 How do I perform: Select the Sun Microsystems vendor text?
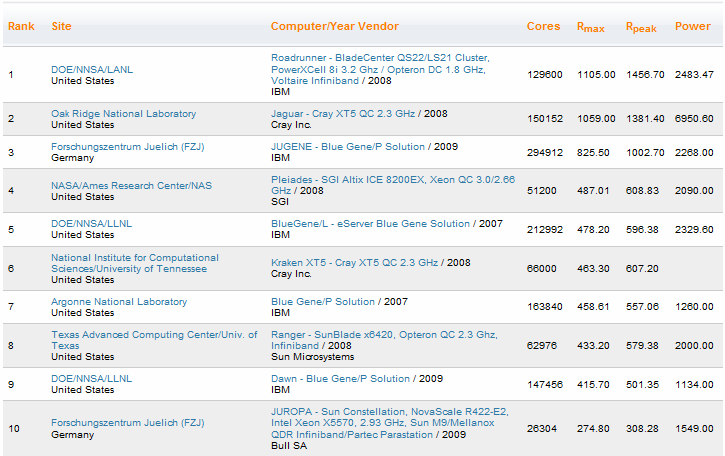[x=313, y=357]
